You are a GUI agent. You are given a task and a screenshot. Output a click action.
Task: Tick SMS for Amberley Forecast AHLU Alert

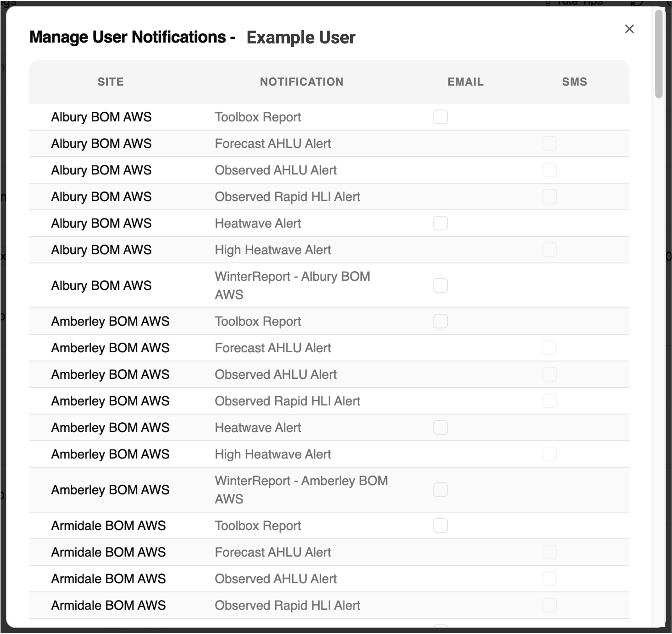tap(549, 347)
